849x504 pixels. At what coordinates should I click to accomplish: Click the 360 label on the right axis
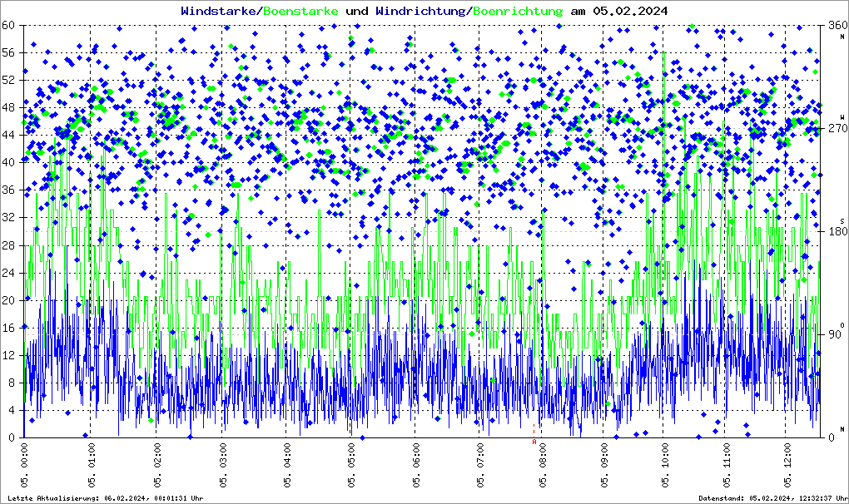835,26
